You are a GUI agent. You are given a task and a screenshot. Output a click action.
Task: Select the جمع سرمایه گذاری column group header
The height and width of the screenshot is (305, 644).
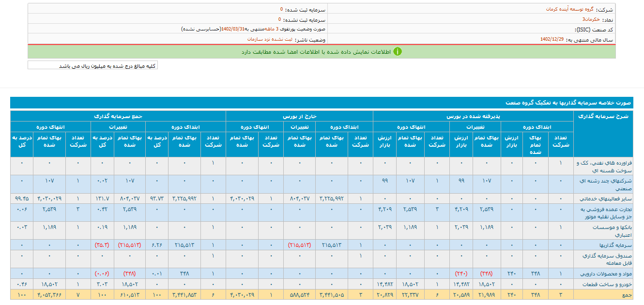[118, 116]
